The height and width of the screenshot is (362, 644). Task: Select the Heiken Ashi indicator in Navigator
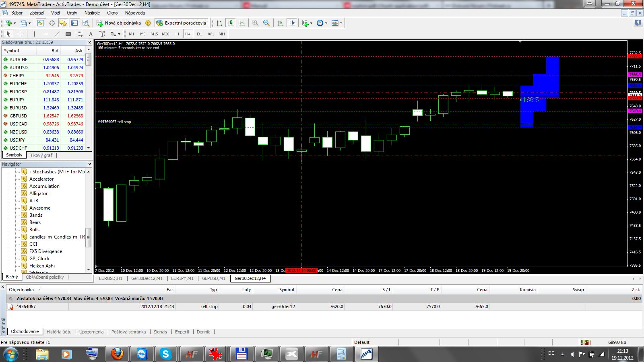pos(42,266)
